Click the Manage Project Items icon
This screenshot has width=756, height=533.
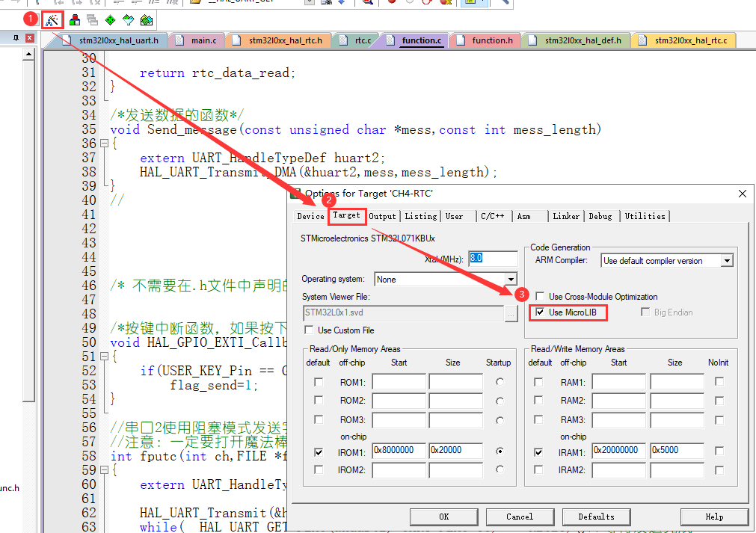(x=75, y=19)
